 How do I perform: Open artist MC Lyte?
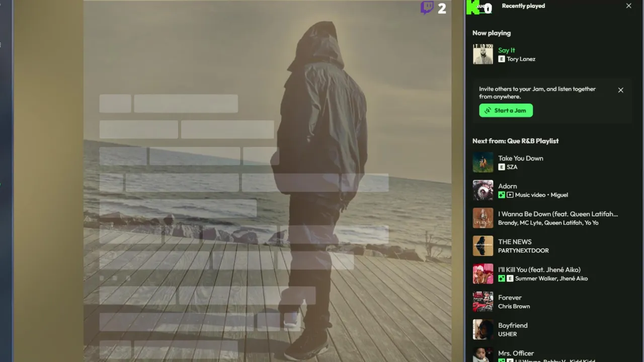[530, 223]
